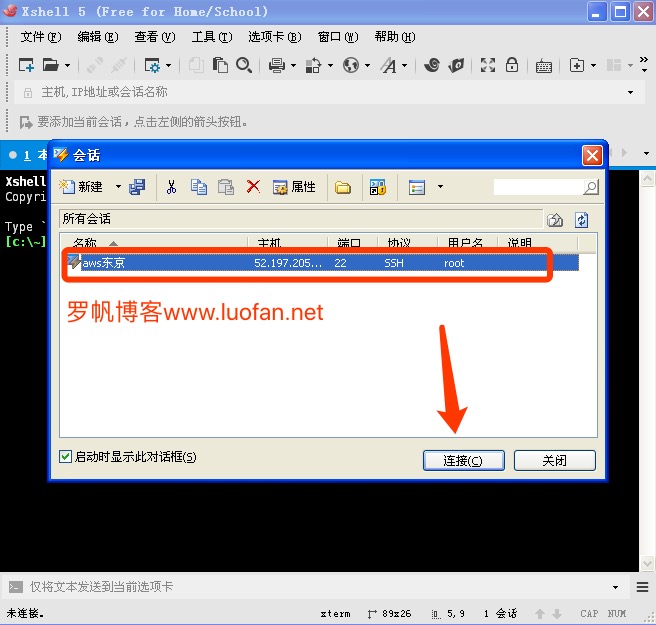Click the 连接(C) connect button

pyautogui.click(x=463, y=461)
